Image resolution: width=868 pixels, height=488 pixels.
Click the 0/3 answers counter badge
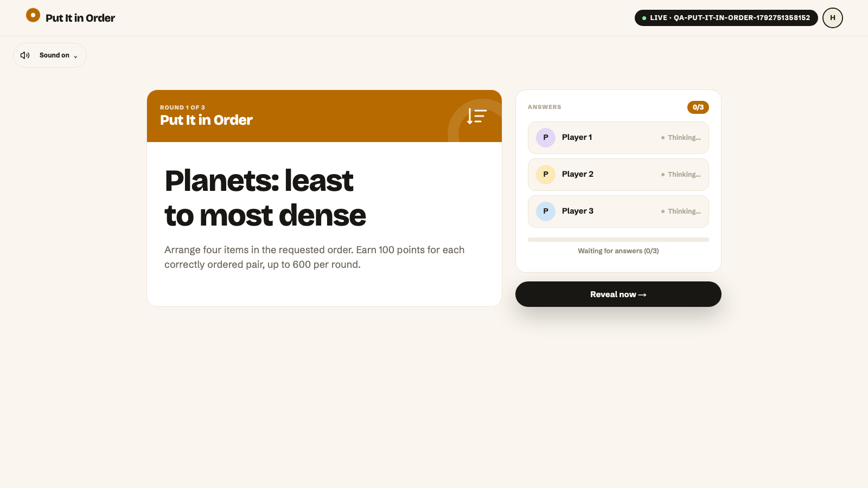[698, 107]
